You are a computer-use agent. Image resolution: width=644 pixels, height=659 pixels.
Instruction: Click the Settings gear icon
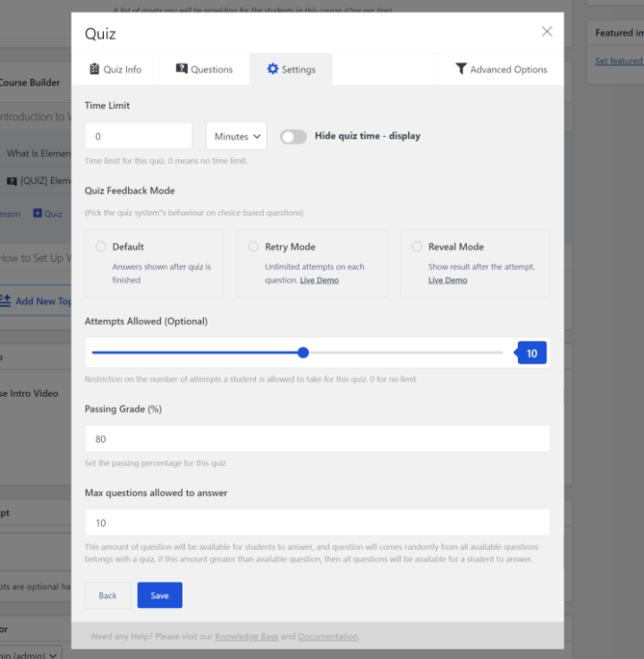click(x=273, y=69)
